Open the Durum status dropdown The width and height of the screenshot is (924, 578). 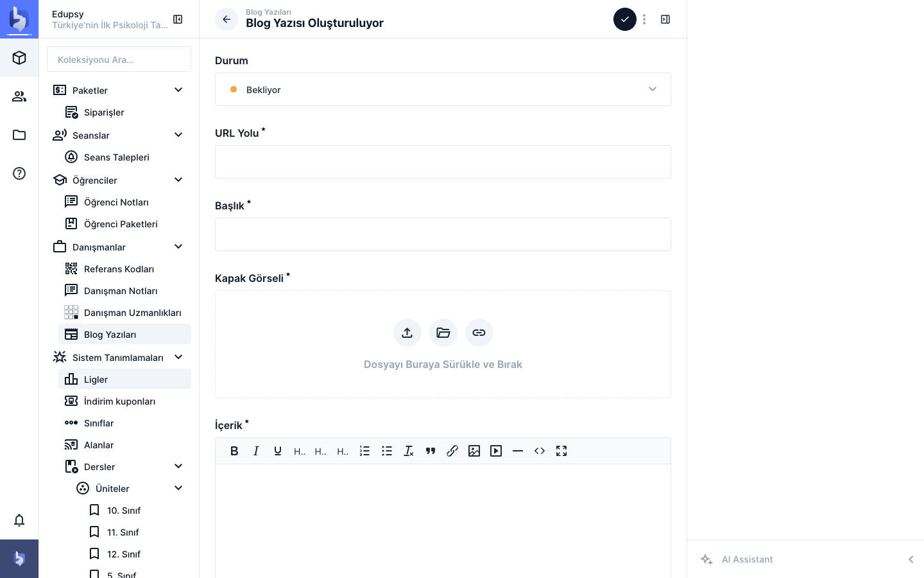point(443,89)
